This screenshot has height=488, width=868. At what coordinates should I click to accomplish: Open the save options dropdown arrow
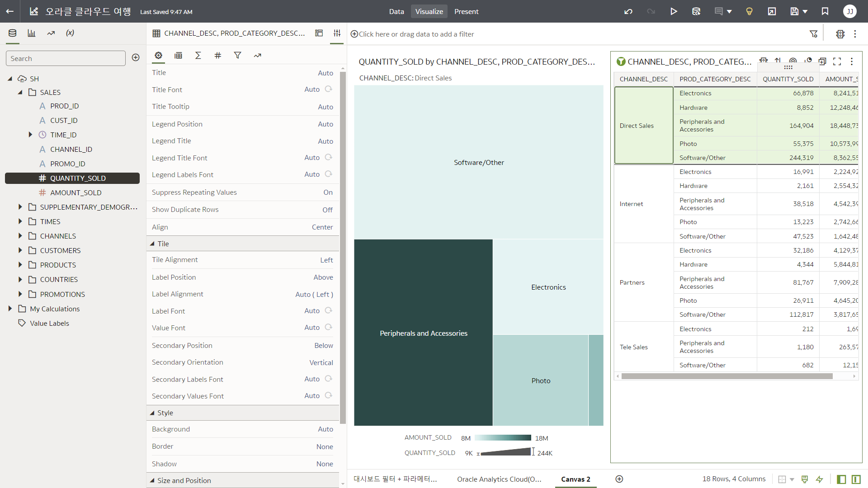[805, 12]
